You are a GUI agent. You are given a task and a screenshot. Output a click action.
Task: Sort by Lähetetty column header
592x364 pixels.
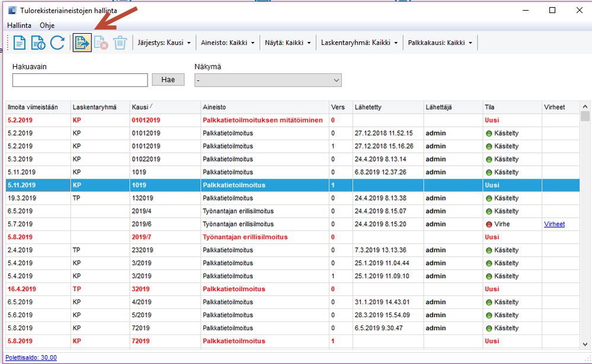[x=388, y=107]
